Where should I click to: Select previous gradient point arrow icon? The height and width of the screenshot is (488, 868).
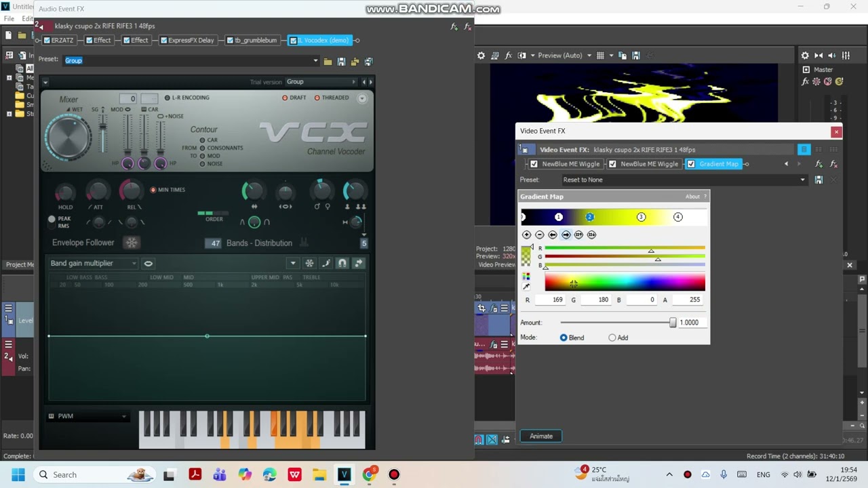coord(553,235)
